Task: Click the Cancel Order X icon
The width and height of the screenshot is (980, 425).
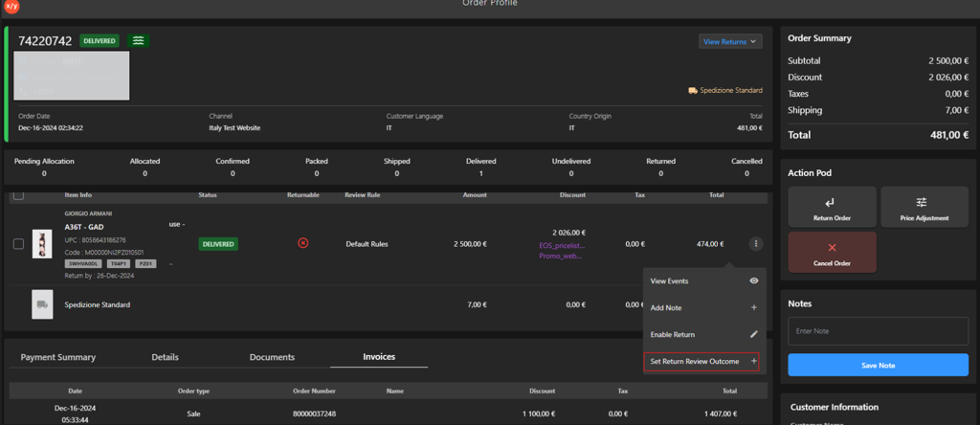Action: tap(832, 248)
